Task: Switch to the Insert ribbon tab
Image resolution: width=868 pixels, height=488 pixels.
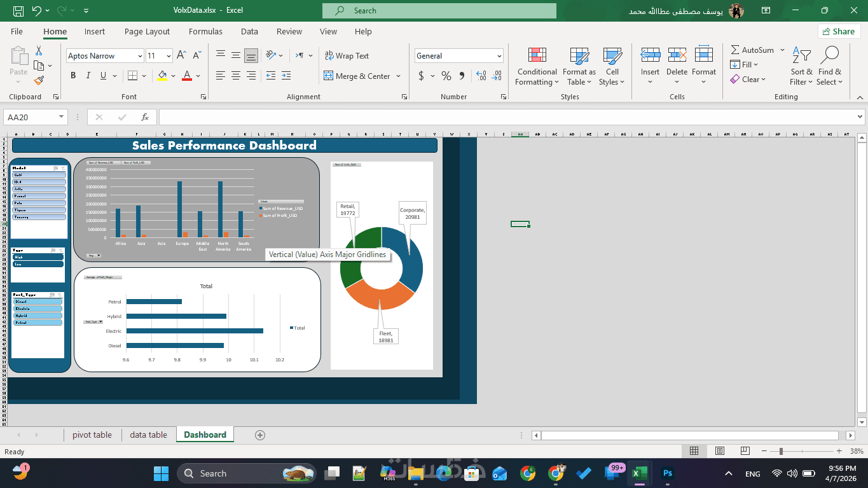Action: tap(95, 31)
